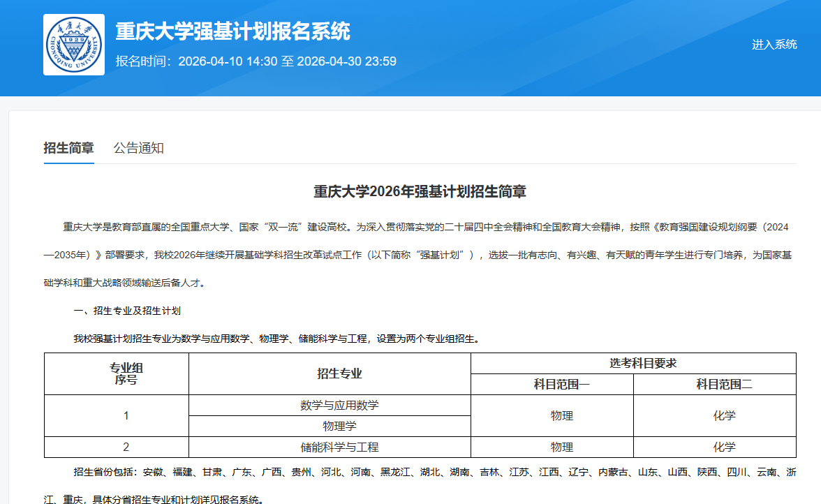Select the 物理学 major cell

click(339, 426)
